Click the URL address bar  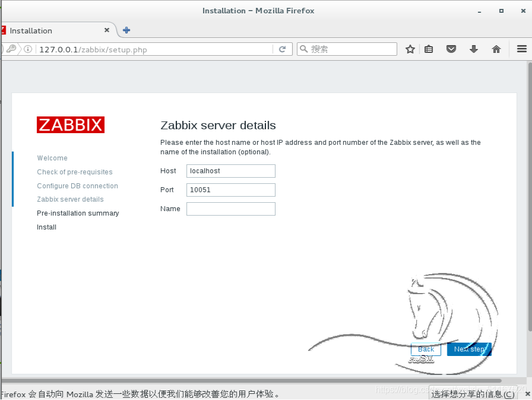point(154,50)
